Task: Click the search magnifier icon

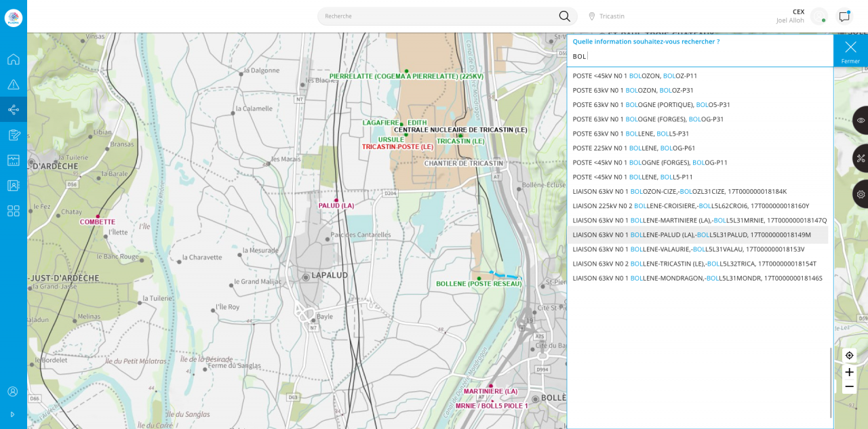Action: click(564, 16)
